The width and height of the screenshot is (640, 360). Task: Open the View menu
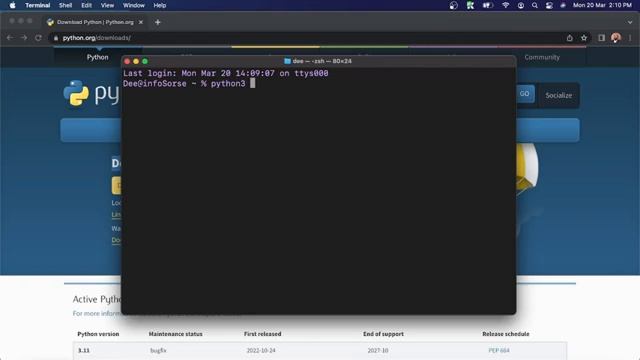pyautogui.click(x=107, y=5)
